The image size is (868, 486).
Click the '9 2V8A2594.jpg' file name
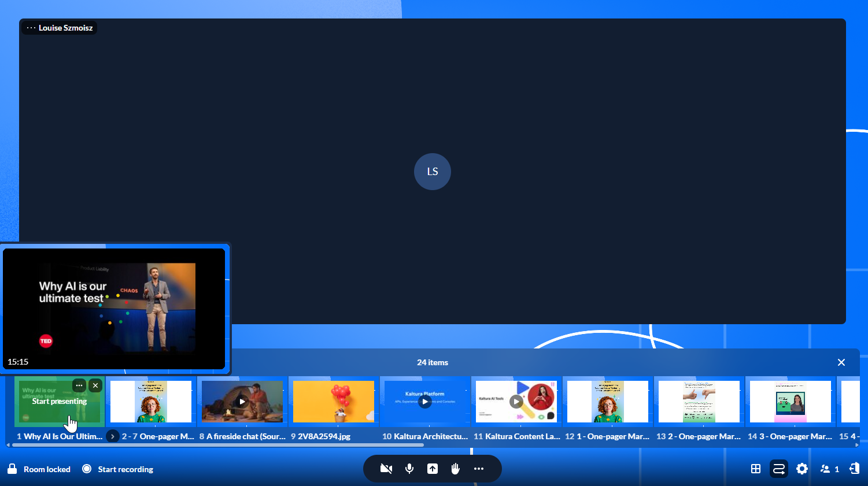point(320,436)
